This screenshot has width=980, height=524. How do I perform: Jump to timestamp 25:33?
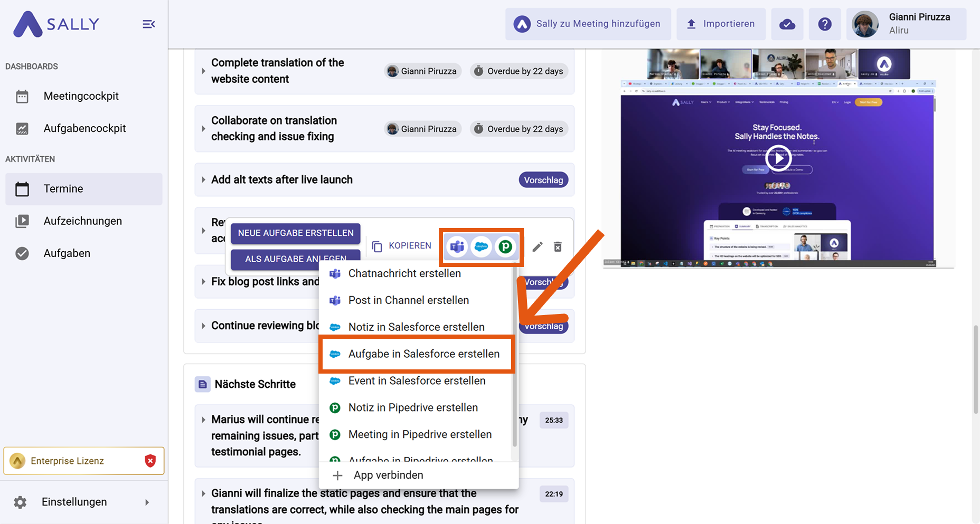click(x=554, y=421)
